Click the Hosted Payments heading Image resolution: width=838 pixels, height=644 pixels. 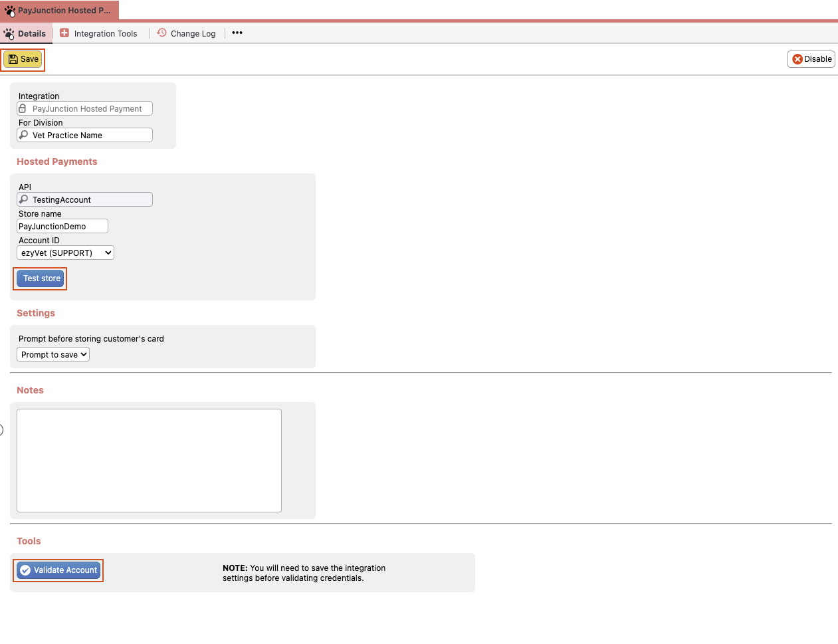57,161
